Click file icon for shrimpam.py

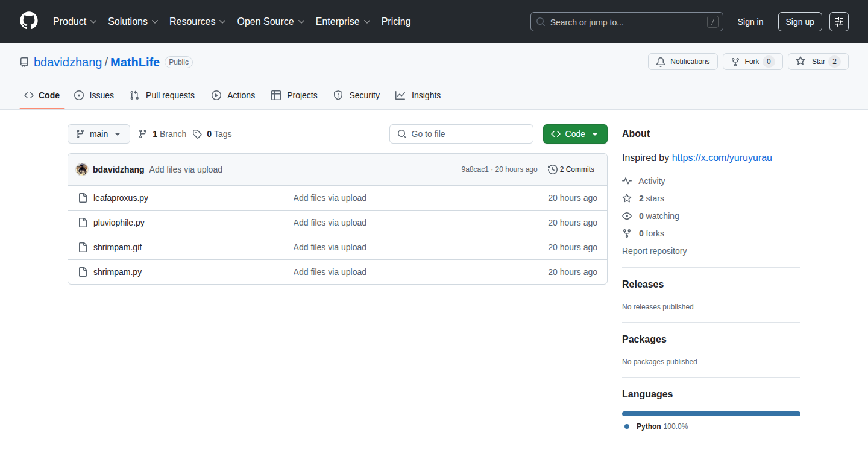tap(83, 272)
